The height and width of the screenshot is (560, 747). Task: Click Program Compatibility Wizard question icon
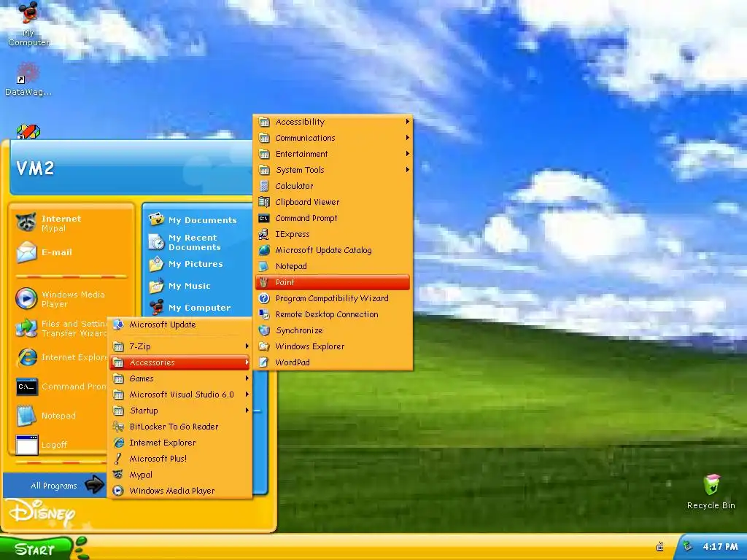264,298
